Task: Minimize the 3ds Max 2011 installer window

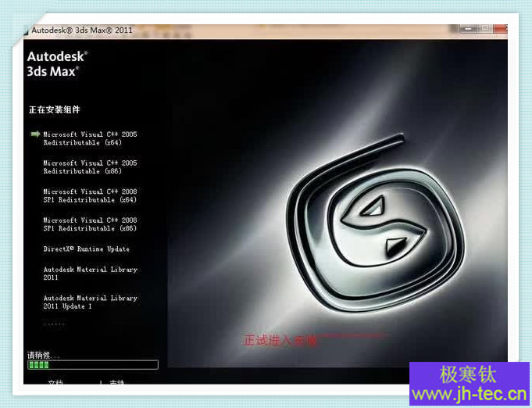Action: tap(469, 29)
